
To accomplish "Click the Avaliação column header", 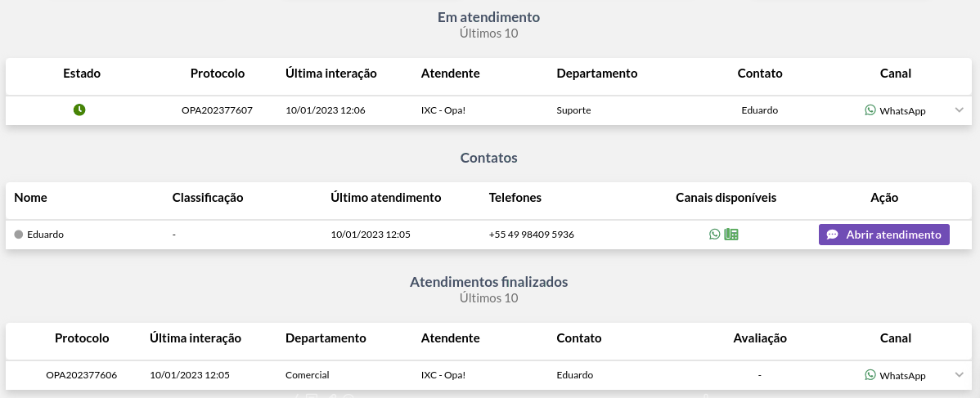I will point(759,338).
